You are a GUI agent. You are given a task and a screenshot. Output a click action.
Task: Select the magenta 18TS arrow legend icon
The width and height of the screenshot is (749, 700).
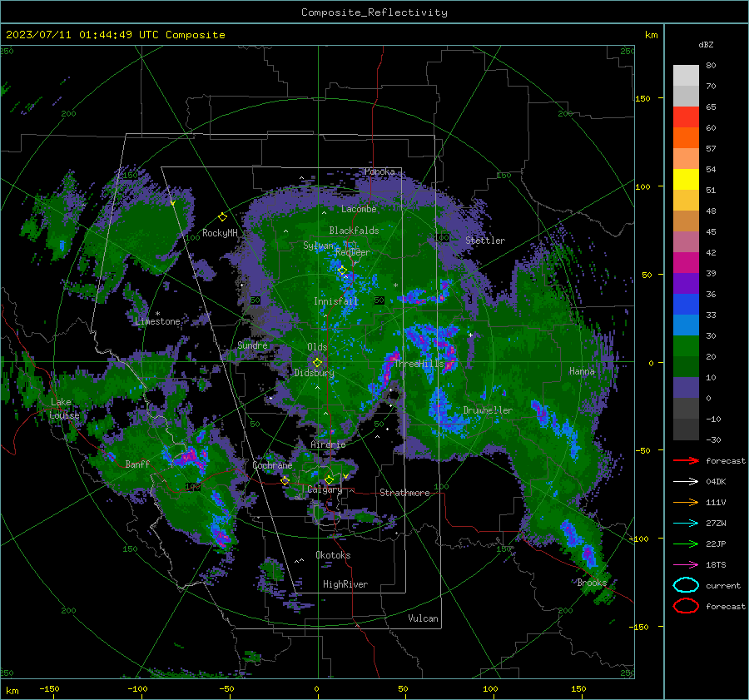[686, 565]
